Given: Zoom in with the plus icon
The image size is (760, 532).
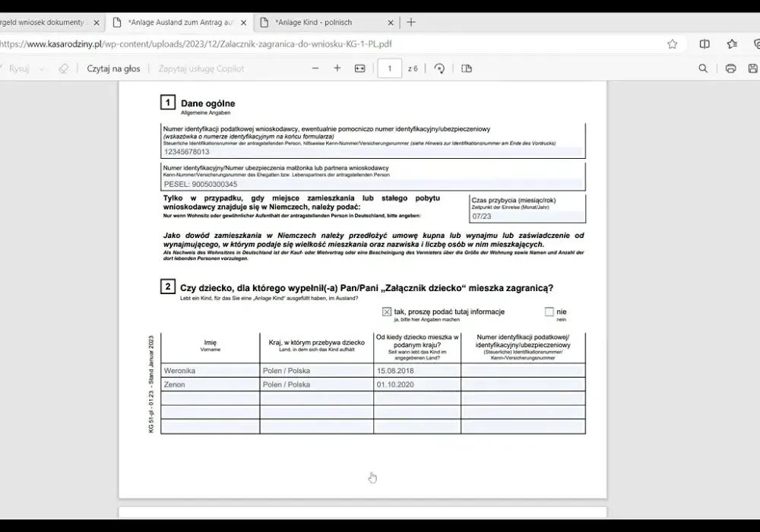Looking at the screenshot, I should [x=337, y=68].
